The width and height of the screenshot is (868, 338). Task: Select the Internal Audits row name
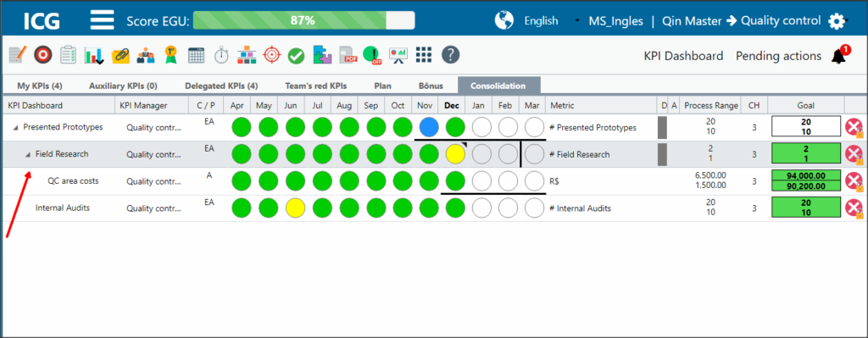coord(63,208)
